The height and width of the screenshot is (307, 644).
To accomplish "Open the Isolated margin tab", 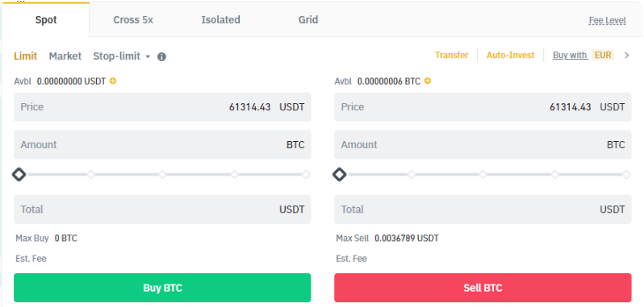I will pos(220,19).
